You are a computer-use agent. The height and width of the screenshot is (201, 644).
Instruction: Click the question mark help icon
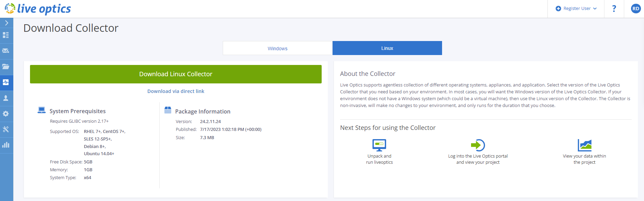(614, 9)
